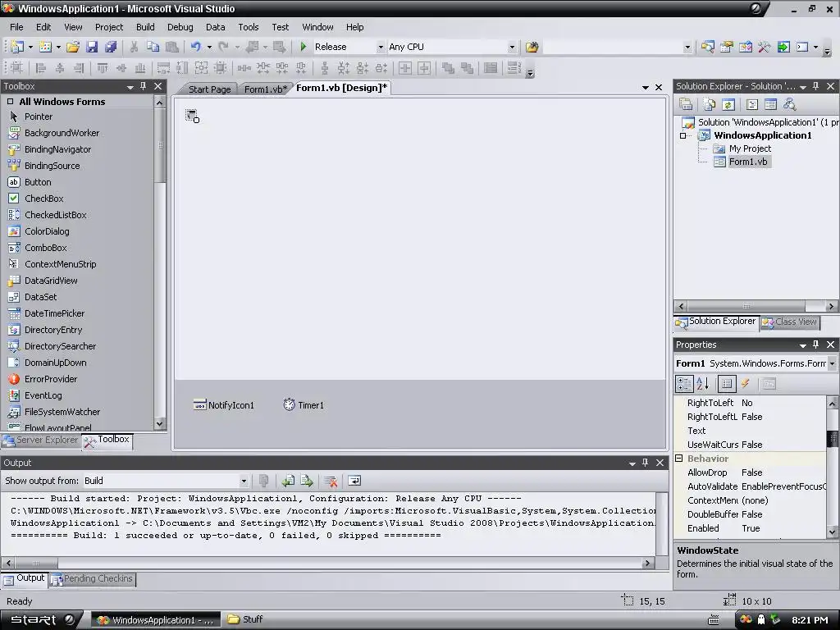Select the ColorDialog control in Toolbox
This screenshot has width=840, height=630.
click(x=39, y=231)
